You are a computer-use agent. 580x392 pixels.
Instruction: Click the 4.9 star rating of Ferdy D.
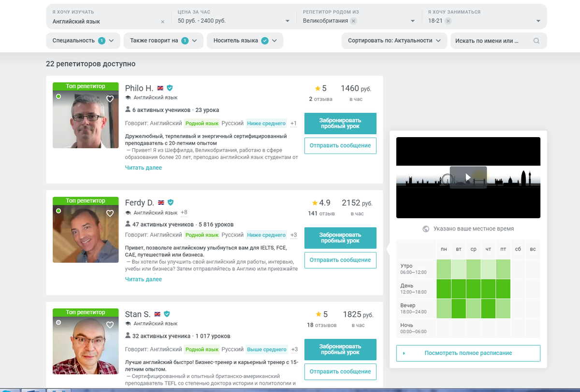pyautogui.click(x=321, y=203)
